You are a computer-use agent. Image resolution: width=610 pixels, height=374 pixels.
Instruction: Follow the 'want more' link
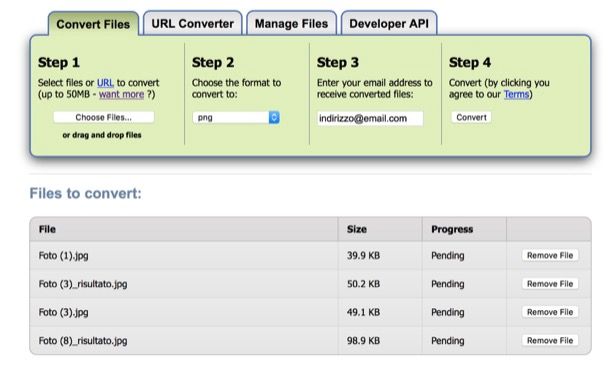(x=121, y=95)
